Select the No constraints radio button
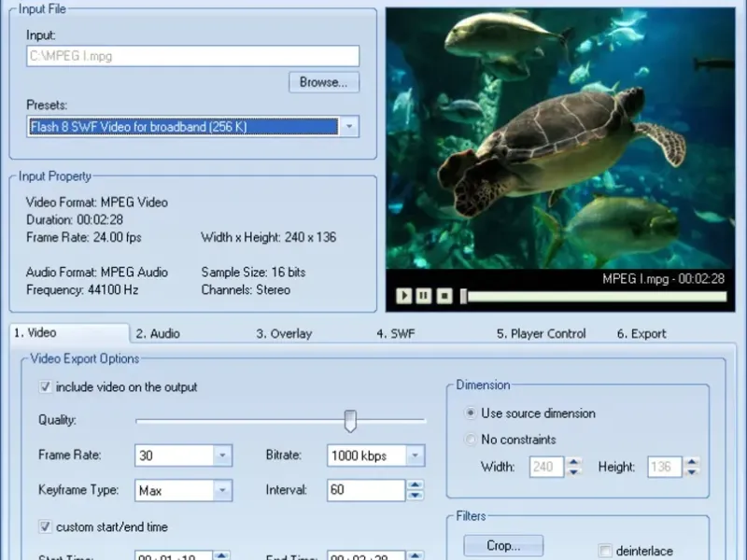The height and width of the screenshot is (560, 747). pos(470,440)
